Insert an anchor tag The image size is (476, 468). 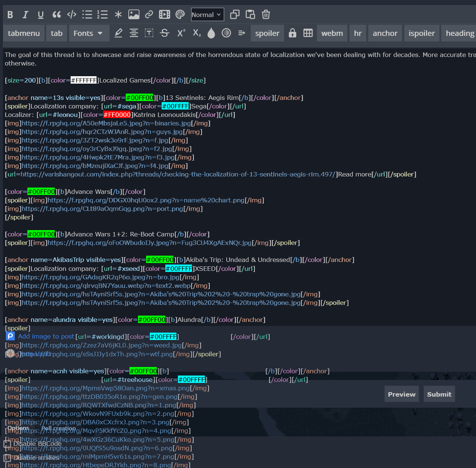[x=385, y=33]
